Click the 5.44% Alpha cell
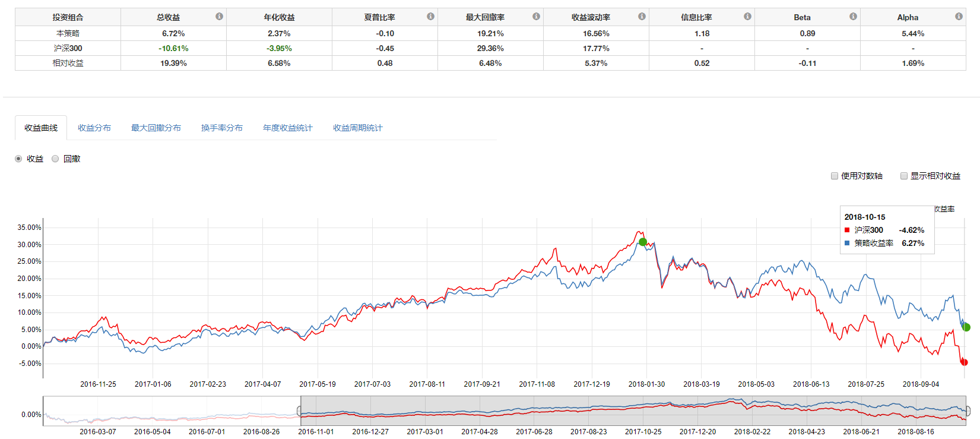The width and height of the screenshot is (980, 439). (913, 33)
